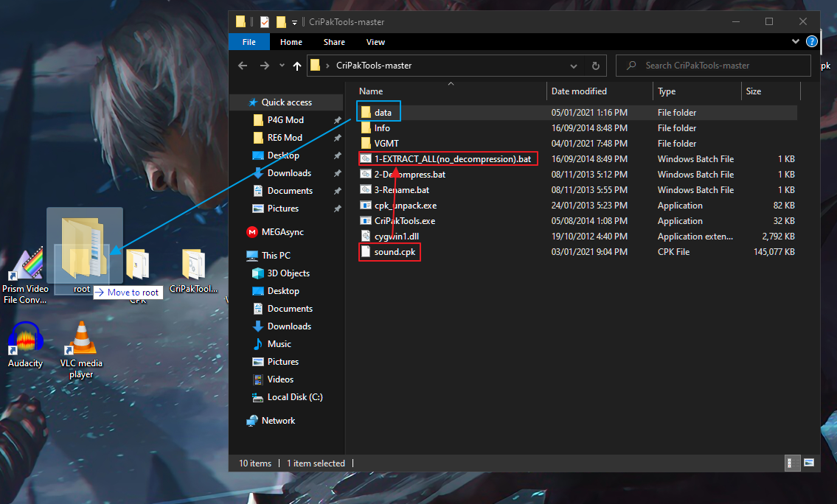Open the File menu
The image size is (837, 504).
point(249,42)
